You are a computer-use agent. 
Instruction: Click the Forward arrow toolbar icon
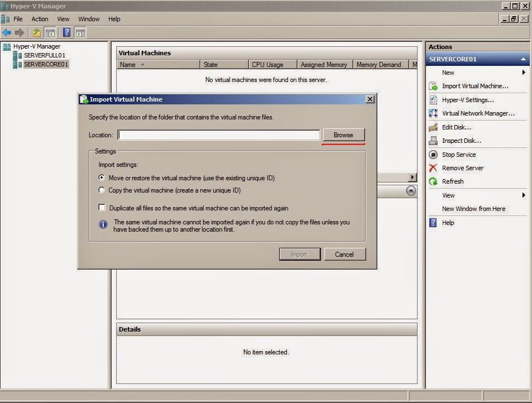[20, 32]
